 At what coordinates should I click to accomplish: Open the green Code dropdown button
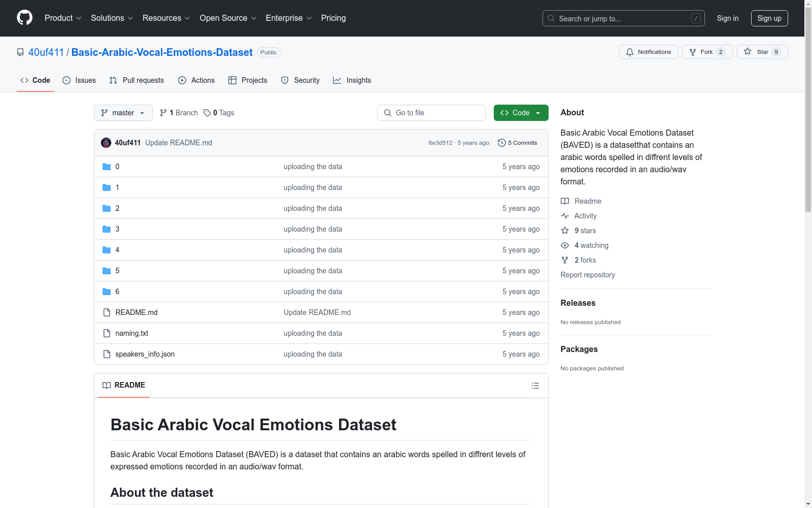pyautogui.click(x=521, y=113)
